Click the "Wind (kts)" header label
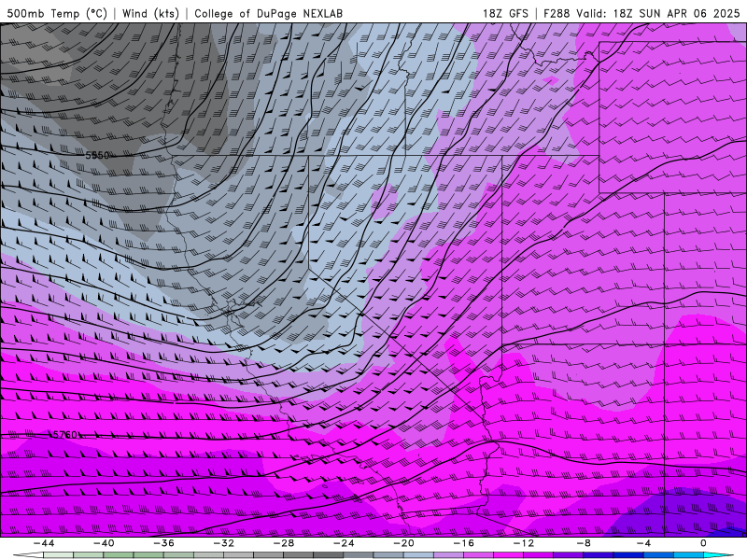747x560 pixels. click(150, 14)
